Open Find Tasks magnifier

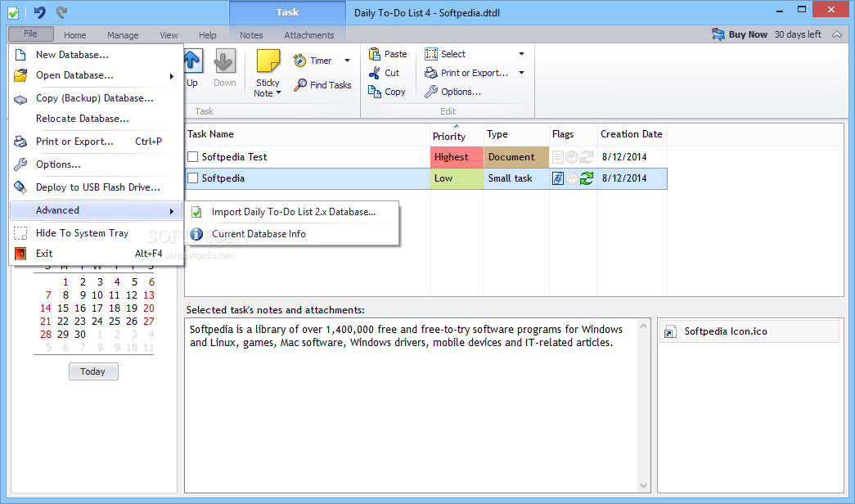(322, 84)
